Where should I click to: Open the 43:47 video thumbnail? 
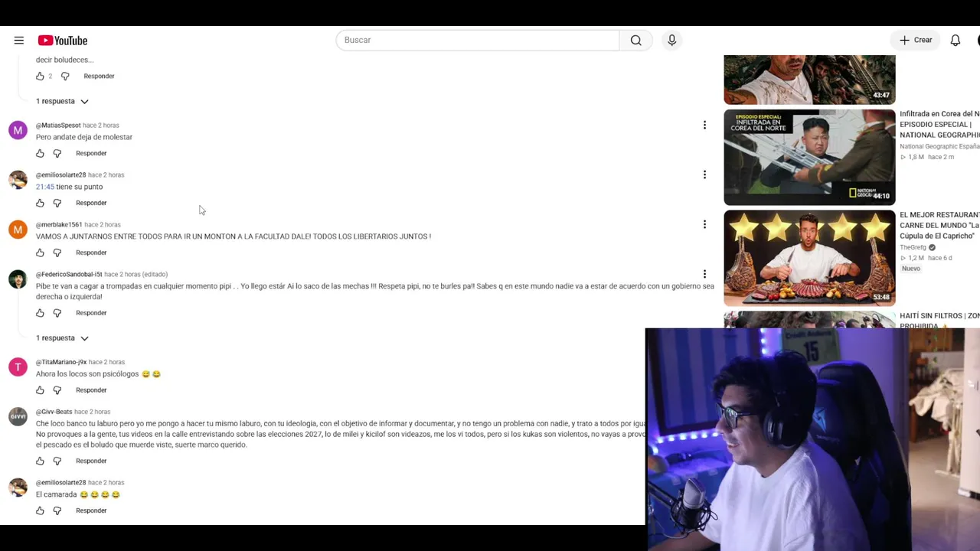pos(809,80)
